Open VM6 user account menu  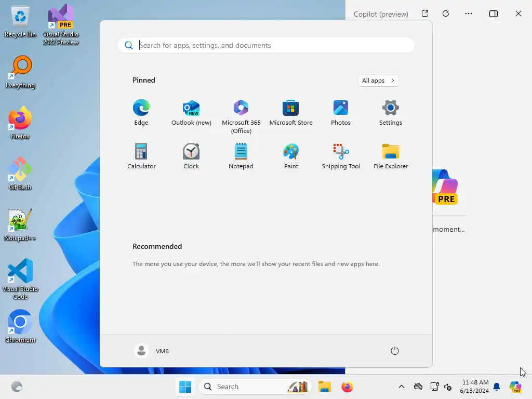(x=152, y=351)
